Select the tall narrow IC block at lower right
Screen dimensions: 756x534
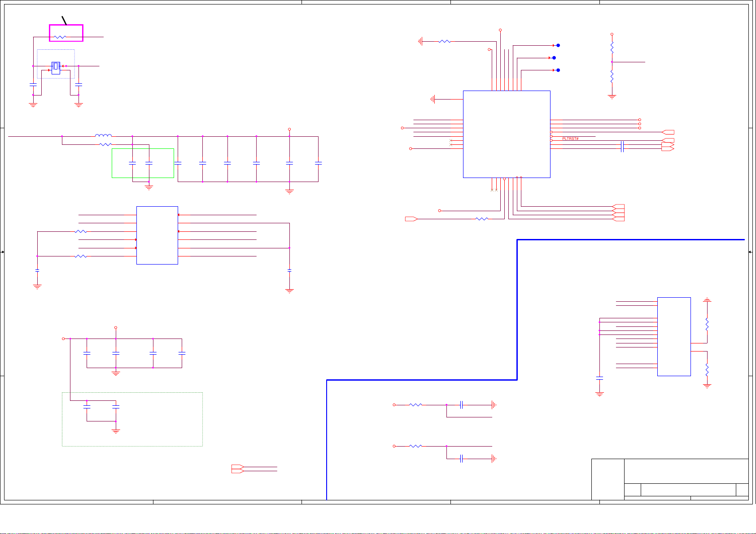coord(674,337)
